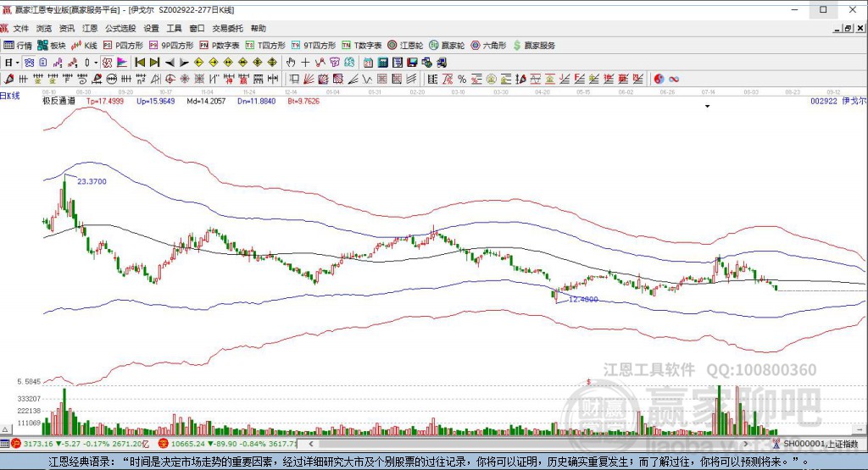This screenshot has height=470, width=868.
Task: Open the T四方形 time square
Action: pos(265,46)
